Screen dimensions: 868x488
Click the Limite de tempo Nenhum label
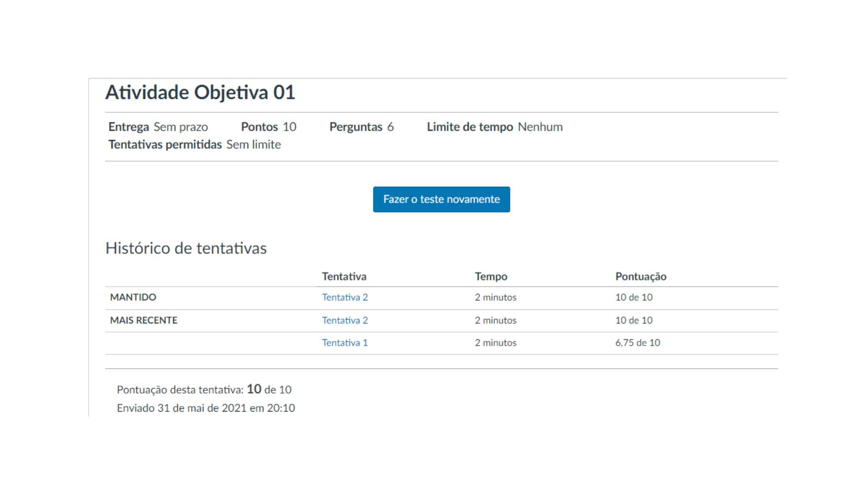(x=494, y=127)
